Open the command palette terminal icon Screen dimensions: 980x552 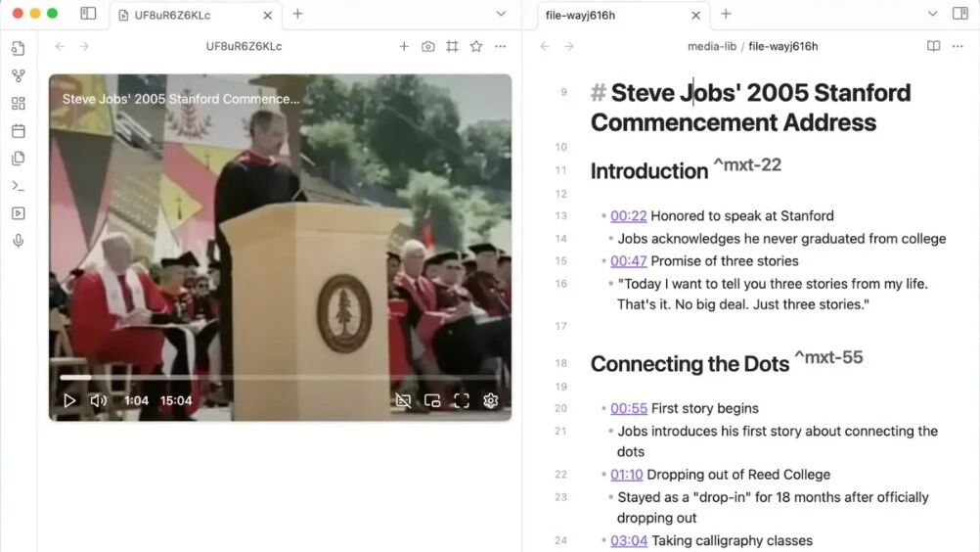pos(19,186)
